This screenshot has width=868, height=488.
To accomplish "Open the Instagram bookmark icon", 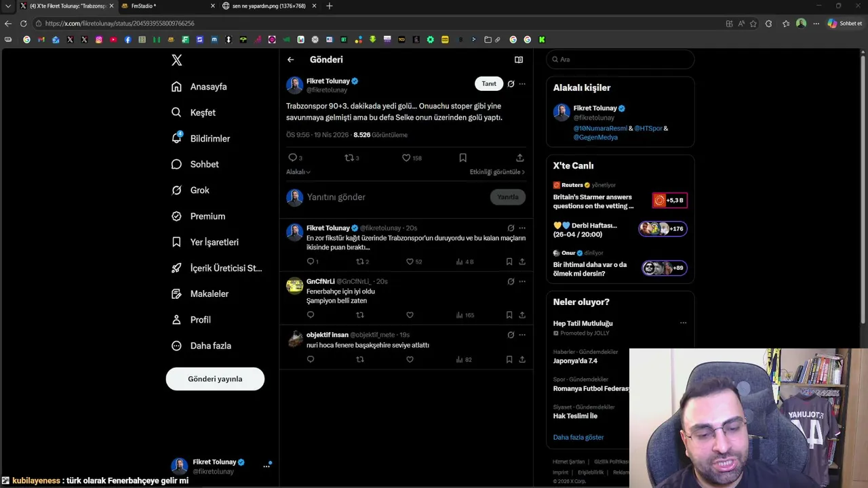I will (x=98, y=39).
